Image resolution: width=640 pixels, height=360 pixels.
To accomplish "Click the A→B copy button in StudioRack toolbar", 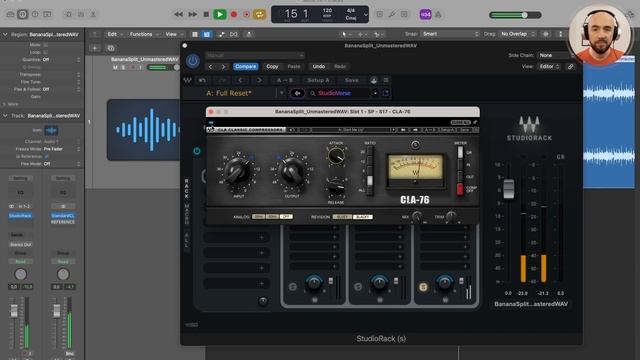I will [285, 80].
